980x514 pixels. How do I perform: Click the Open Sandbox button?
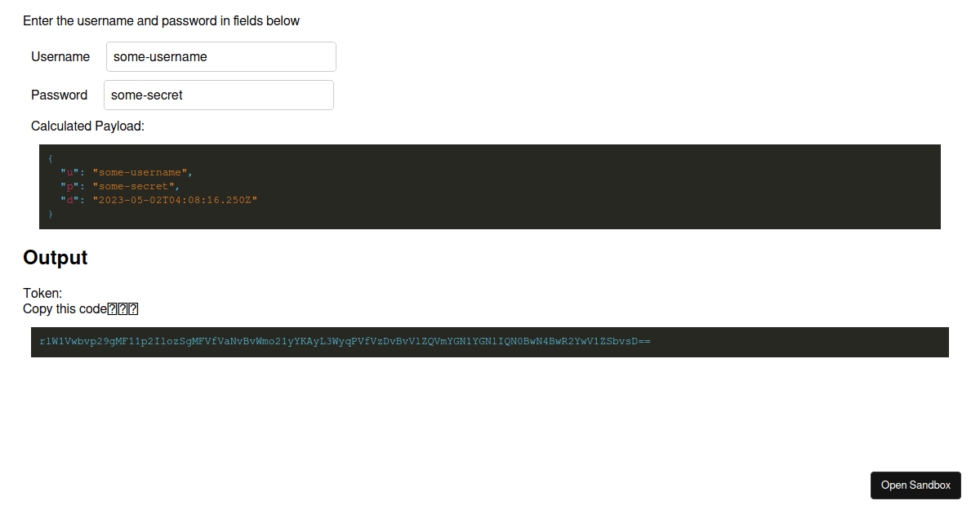tap(915, 485)
